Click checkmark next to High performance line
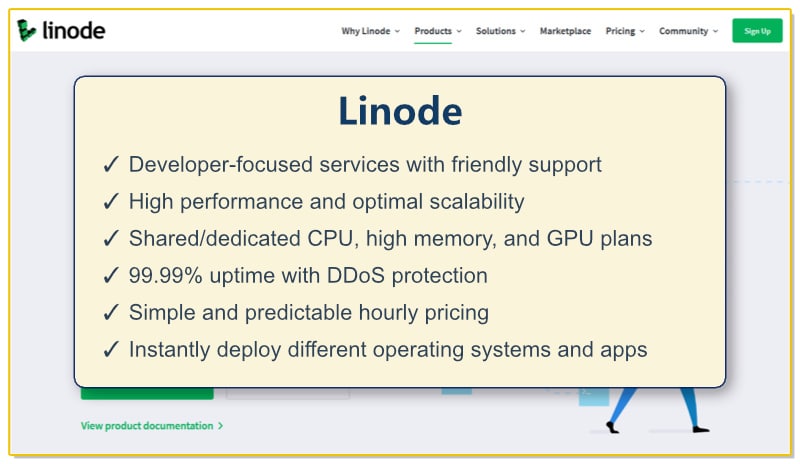800x464 pixels. 112,201
